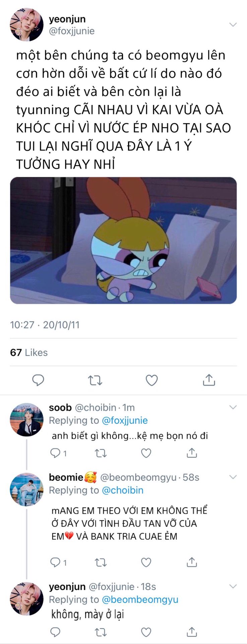This screenshot has width=247, height=644.
Task: Retweet beomie's reply
Action: pyautogui.click(x=101, y=562)
